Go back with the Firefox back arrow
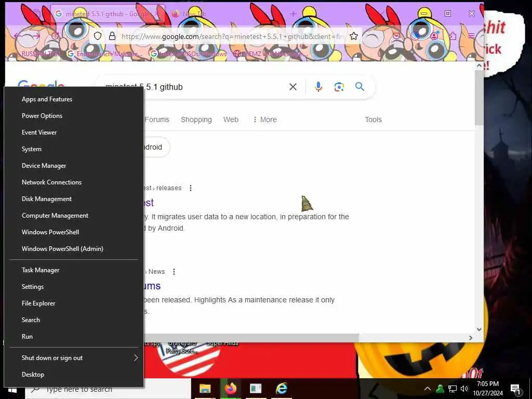 [18, 36]
